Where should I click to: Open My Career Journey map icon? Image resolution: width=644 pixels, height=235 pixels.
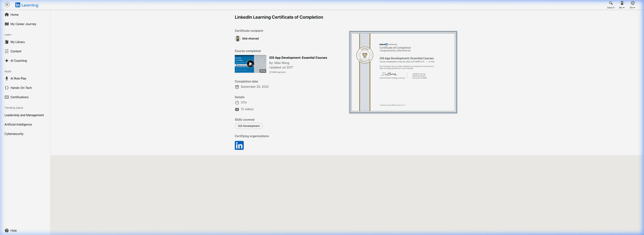(7, 24)
